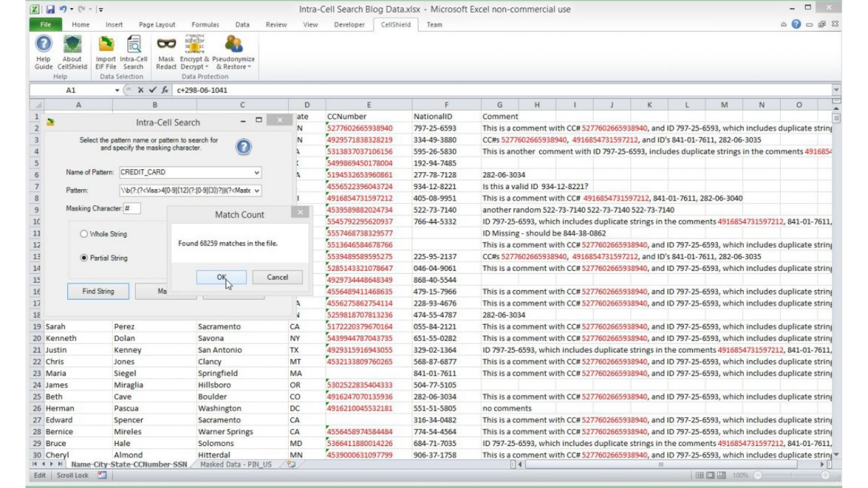Select the Mask Redact tool
868x488 pixels.
166,52
